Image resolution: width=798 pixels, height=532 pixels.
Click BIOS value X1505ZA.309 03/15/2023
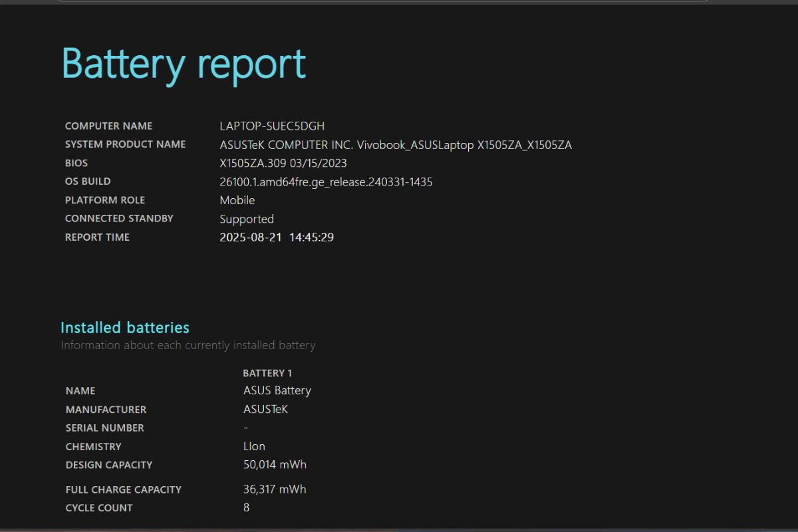(283, 163)
